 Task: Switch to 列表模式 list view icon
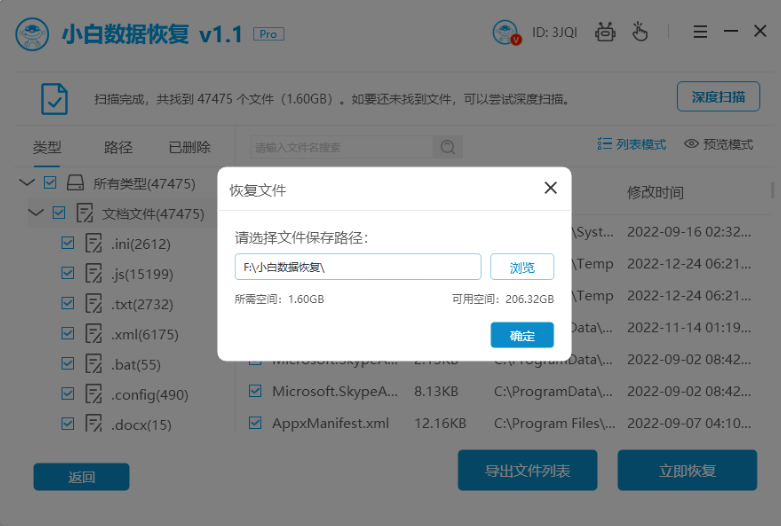(605, 144)
